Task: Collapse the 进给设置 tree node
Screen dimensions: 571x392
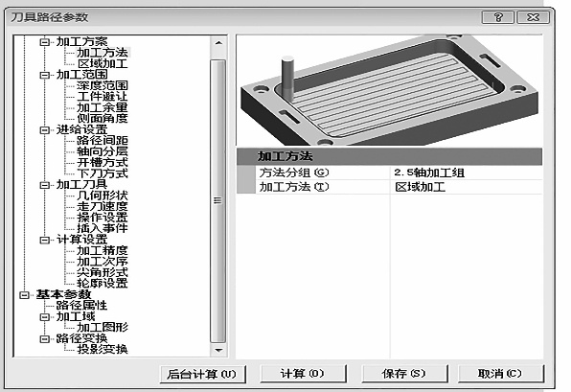Action: click(x=44, y=130)
